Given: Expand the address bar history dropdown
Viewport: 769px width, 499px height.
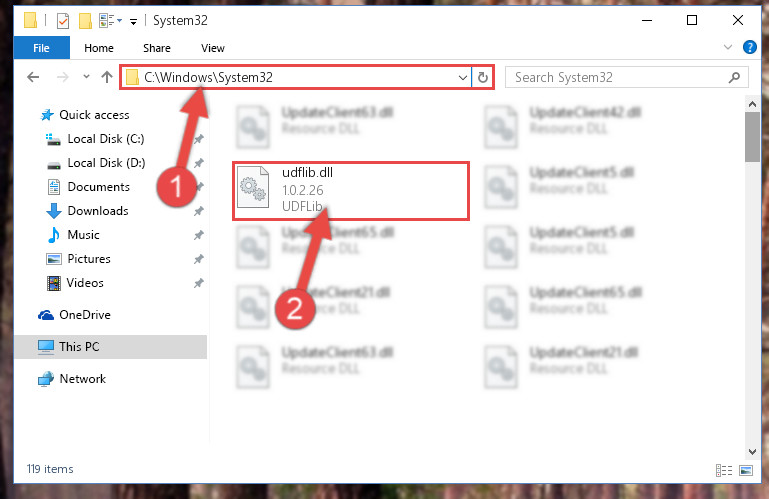Looking at the screenshot, I should [462, 78].
